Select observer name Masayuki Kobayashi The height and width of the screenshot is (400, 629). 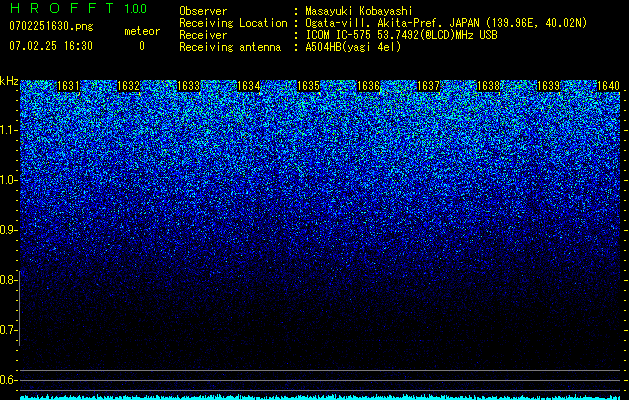(x=359, y=11)
